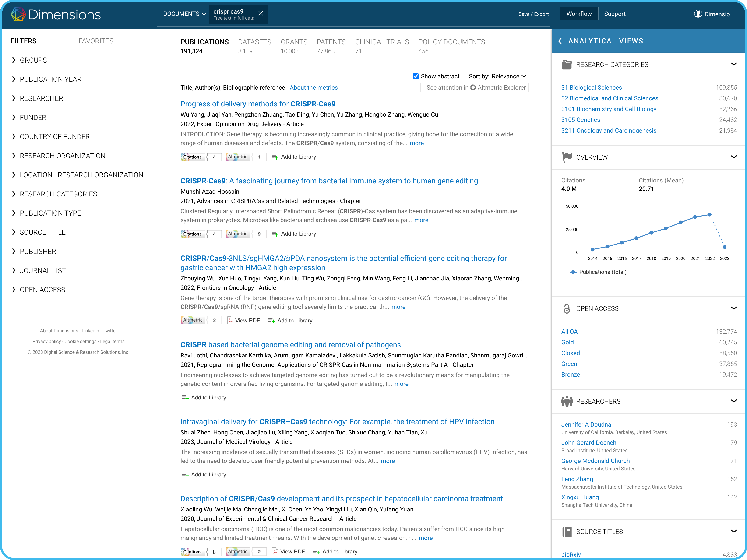Image resolution: width=747 pixels, height=560 pixels.
Task: Collapse the Overview analytics section
Action: click(733, 157)
